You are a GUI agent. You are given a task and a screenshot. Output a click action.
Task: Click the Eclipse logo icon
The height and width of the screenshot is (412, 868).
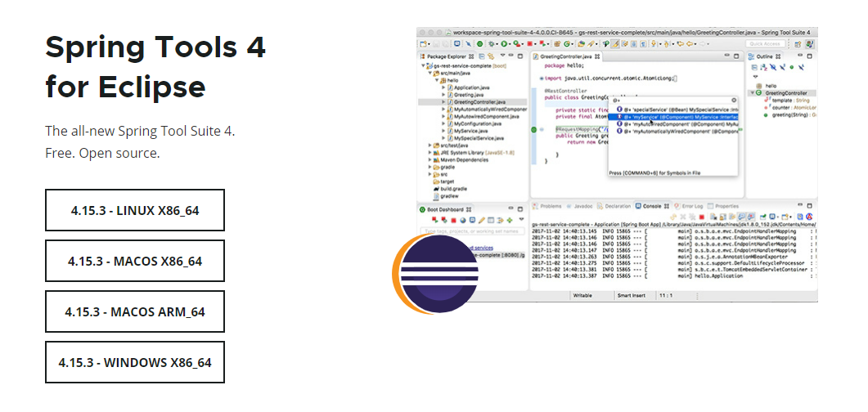click(436, 274)
